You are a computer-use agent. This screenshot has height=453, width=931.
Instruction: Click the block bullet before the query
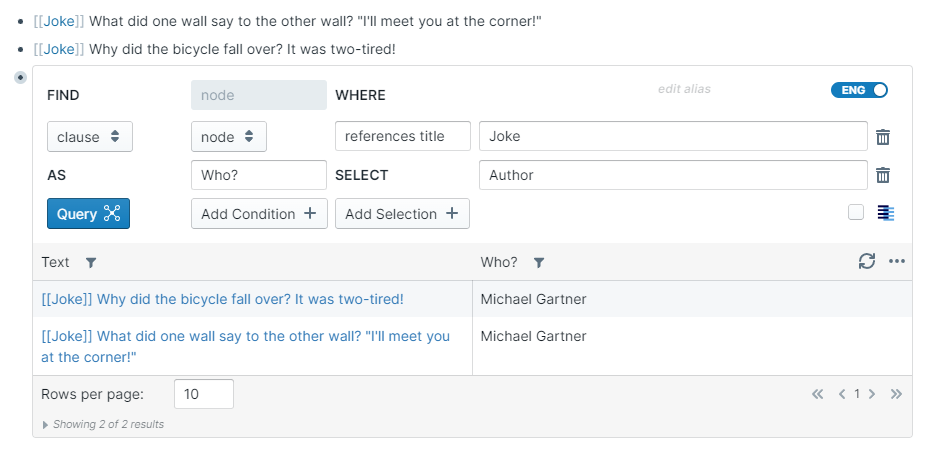(x=20, y=77)
